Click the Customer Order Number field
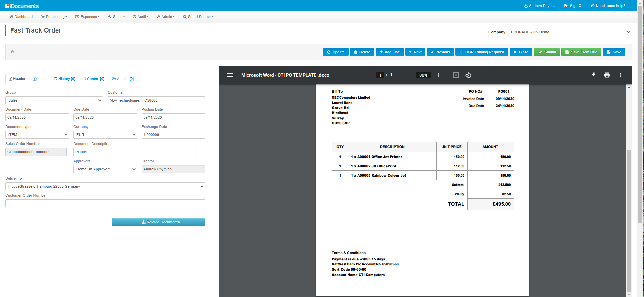 105,203
